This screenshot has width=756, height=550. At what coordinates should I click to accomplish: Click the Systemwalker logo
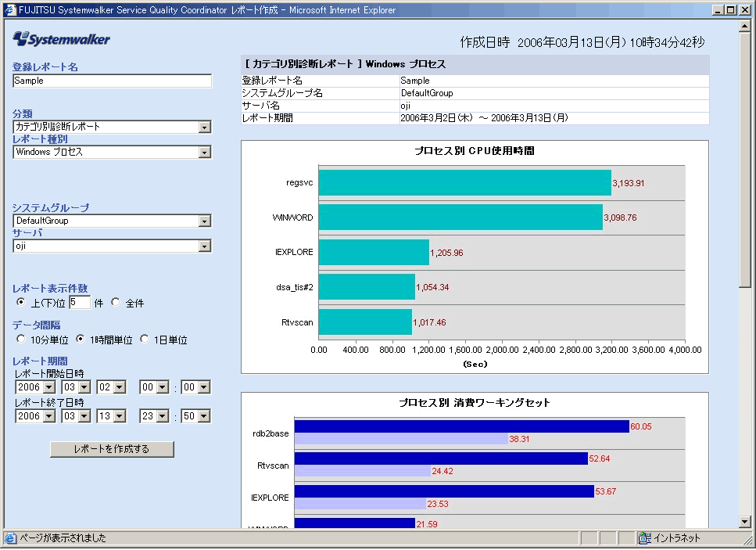(61, 38)
